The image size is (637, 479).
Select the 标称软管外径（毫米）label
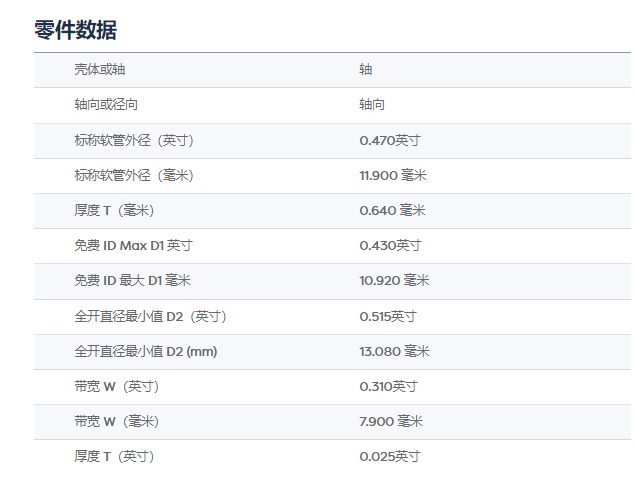[x=133, y=175]
